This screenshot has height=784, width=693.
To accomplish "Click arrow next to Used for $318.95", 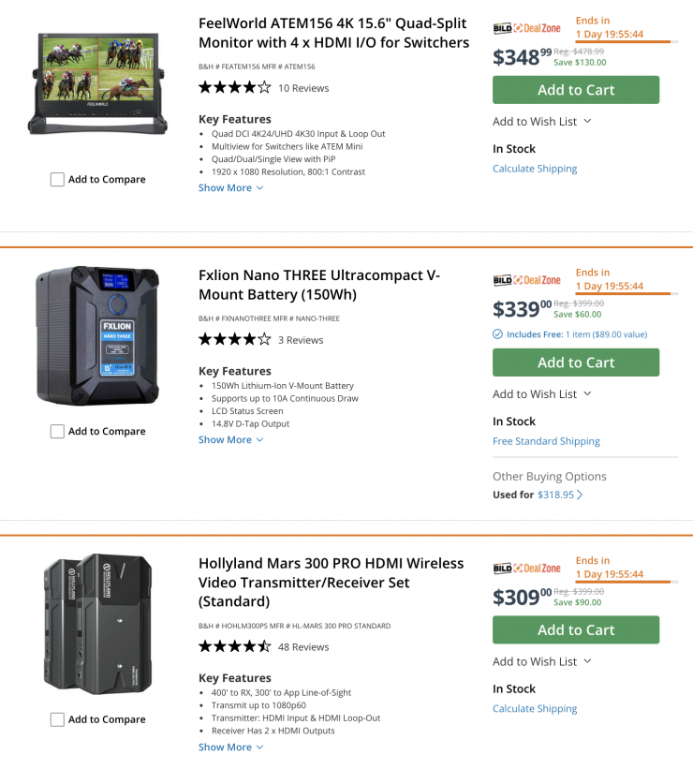I will click(x=580, y=495).
